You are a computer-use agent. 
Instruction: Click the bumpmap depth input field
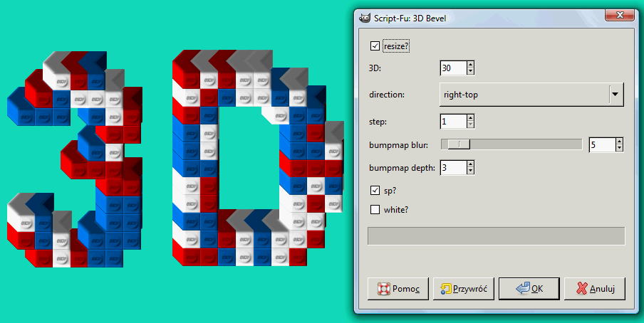tap(453, 168)
